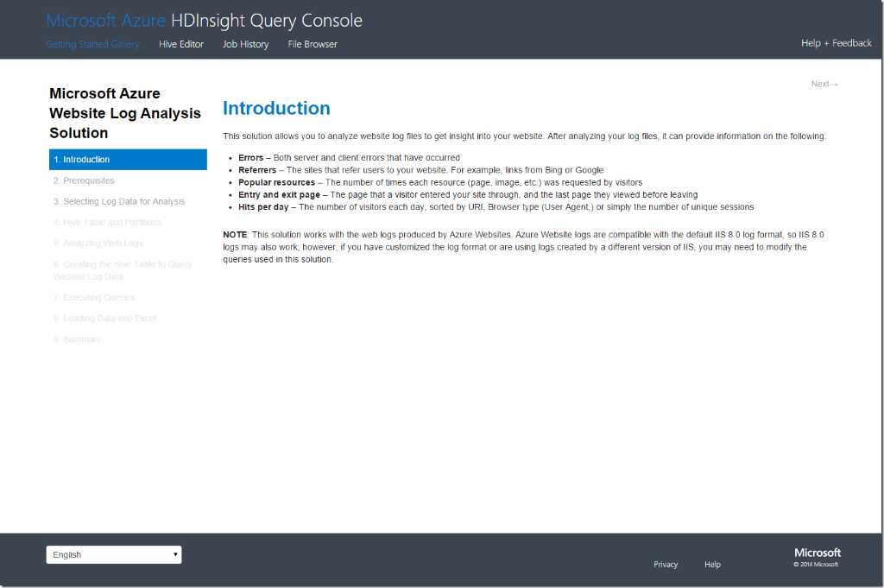The image size is (884, 588).
Task: Click the bold 'Referrers' bullet term
Action: coord(257,170)
